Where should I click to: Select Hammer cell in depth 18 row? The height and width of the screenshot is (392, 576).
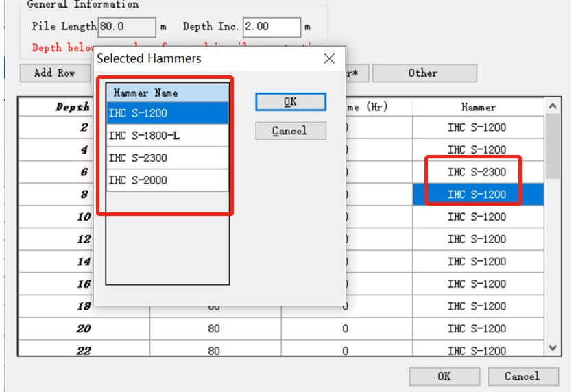click(479, 306)
